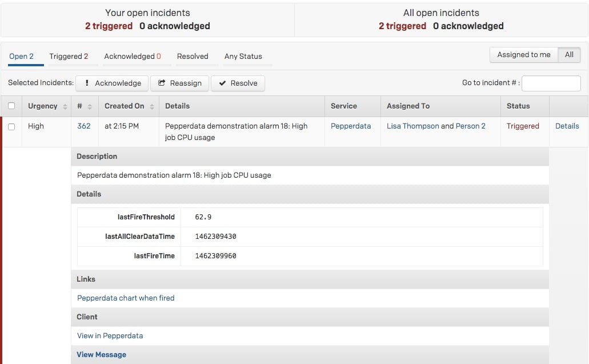589x364 pixels.
Task: Select the checkbox for incident 362
Action: [x=11, y=127]
